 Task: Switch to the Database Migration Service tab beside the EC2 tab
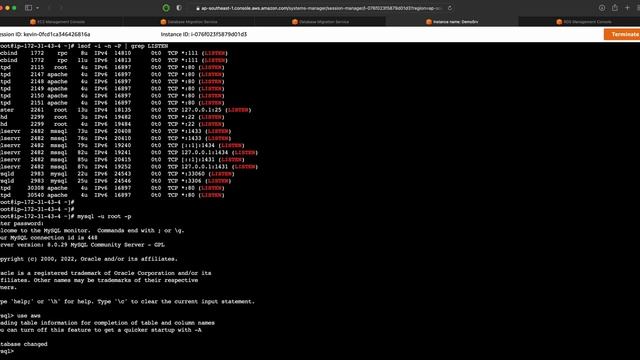point(189,22)
